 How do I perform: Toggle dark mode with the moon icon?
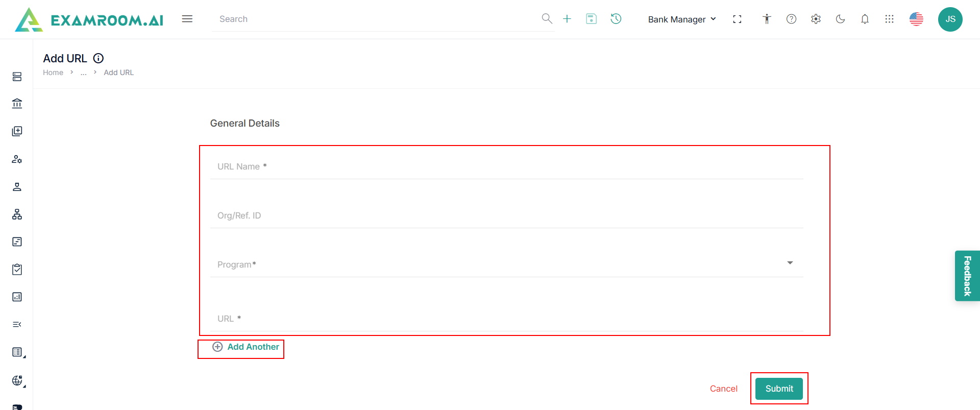pos(840,19)
